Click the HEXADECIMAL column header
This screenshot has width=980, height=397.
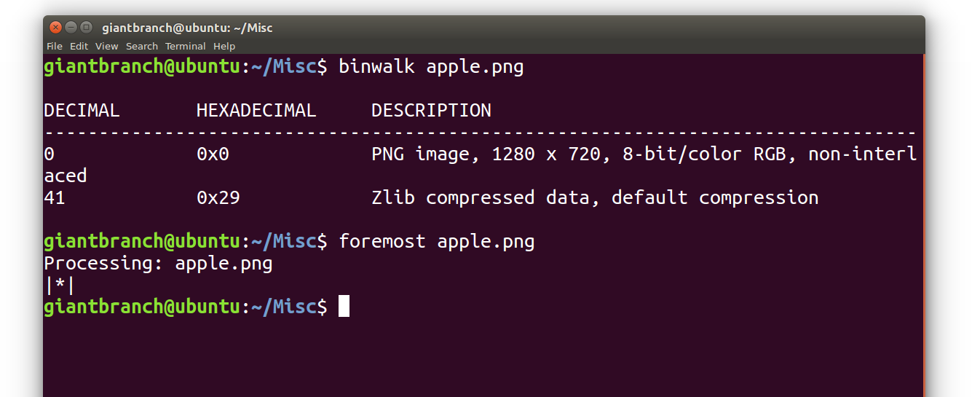(x=256, y=111)
